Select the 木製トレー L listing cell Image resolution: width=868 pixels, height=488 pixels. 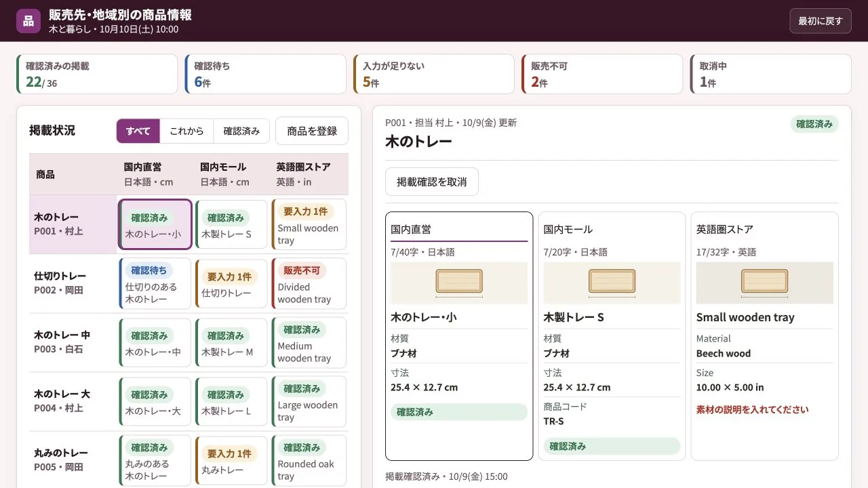[x=231, y=401]
